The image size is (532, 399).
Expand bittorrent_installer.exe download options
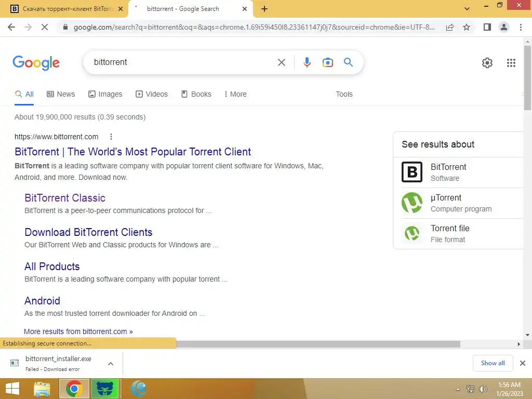point(111,364)
